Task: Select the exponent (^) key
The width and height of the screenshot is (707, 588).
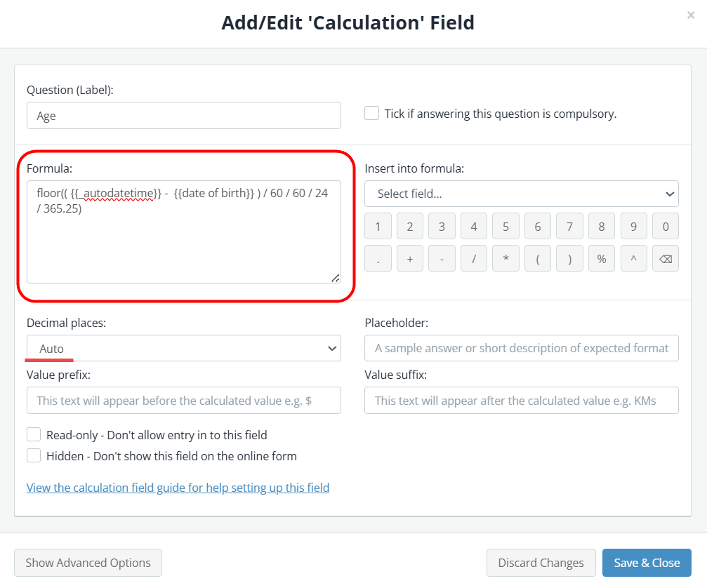Action: coord(633,258)
